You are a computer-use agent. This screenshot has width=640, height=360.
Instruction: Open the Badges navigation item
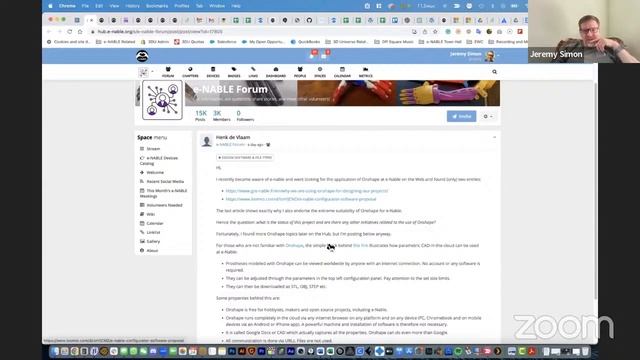[x=234, y=72]
